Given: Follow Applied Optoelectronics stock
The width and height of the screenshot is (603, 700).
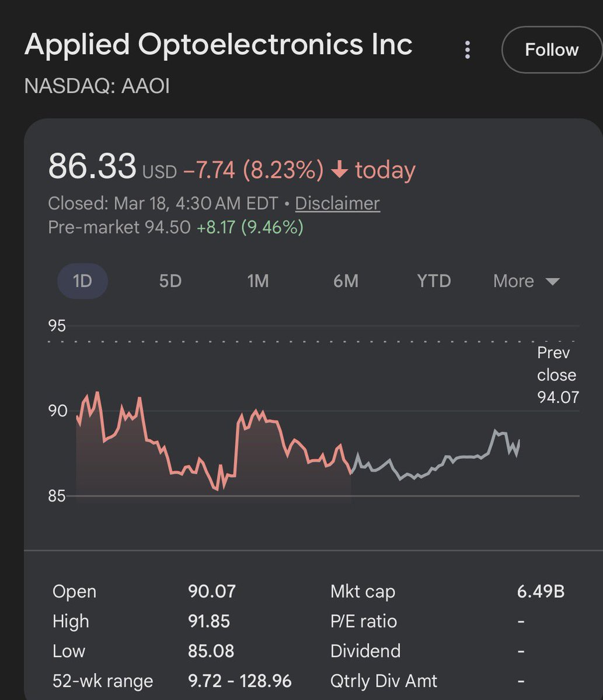Looking at the screenshot, I should click(551, 50).
